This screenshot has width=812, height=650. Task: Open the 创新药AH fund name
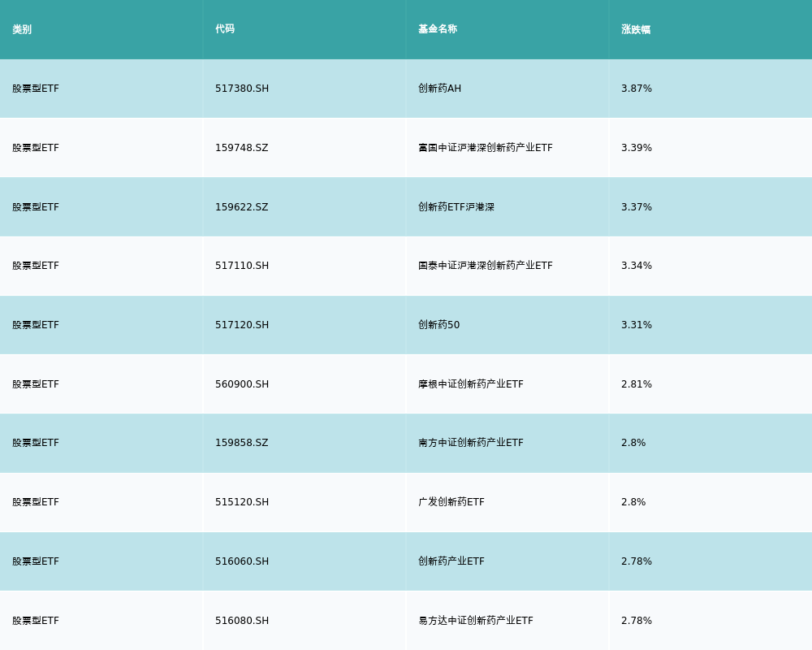pos(439,89)
